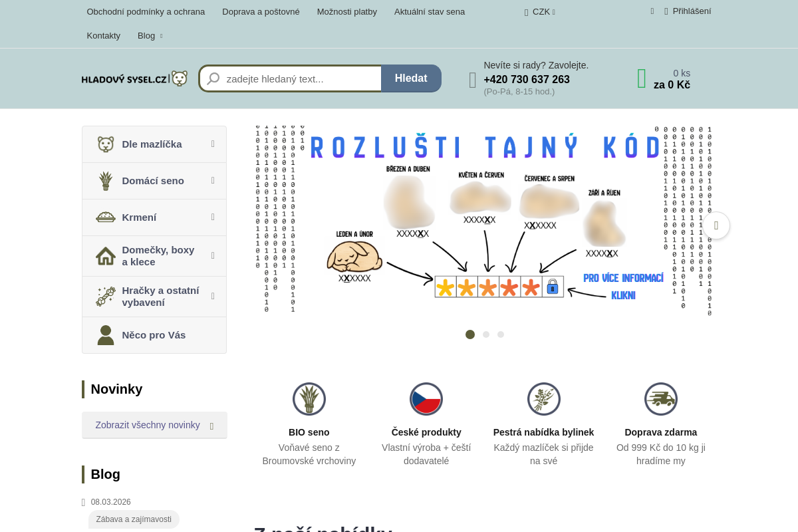Click the small icon left of Přihlášení
798x532 pixels.
point(652,11)
